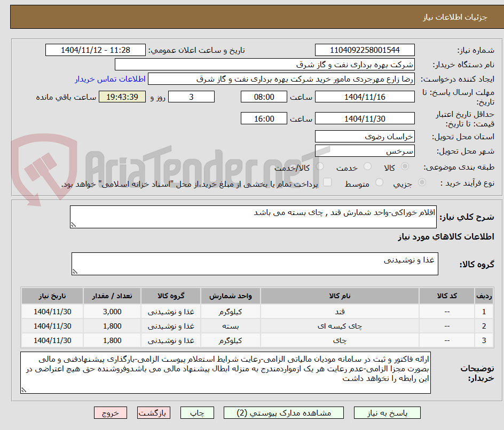Click the validity hour field 16:00

point(264,118)
